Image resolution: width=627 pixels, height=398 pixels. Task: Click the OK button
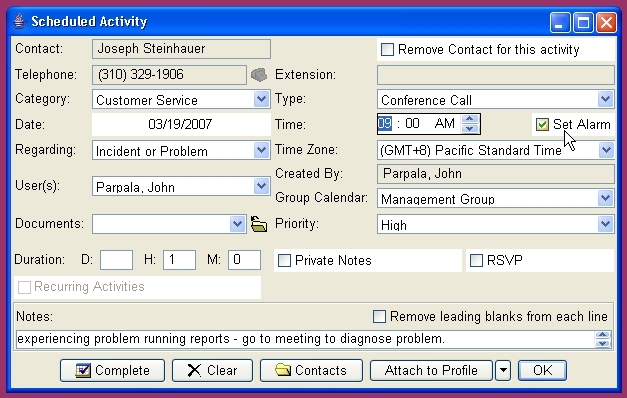click(542, 370)
